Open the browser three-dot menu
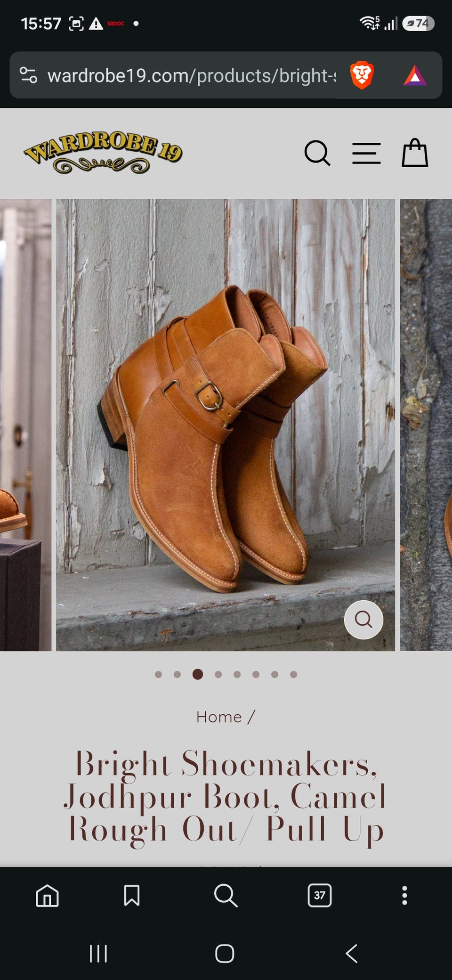 404,895
